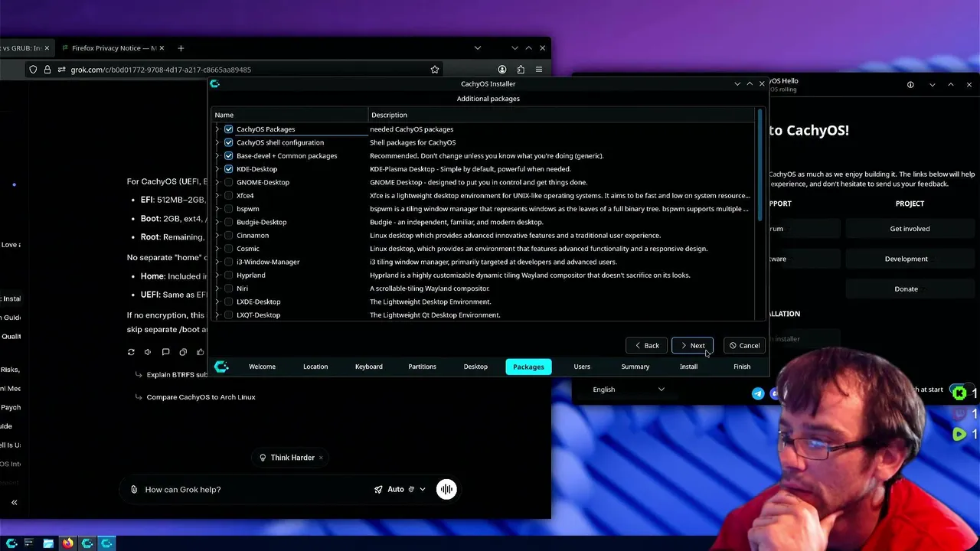Screen dimensions: 980x551
Task: Open the English language dropdown
Action: pyautogui.click(x=628, y=390)
